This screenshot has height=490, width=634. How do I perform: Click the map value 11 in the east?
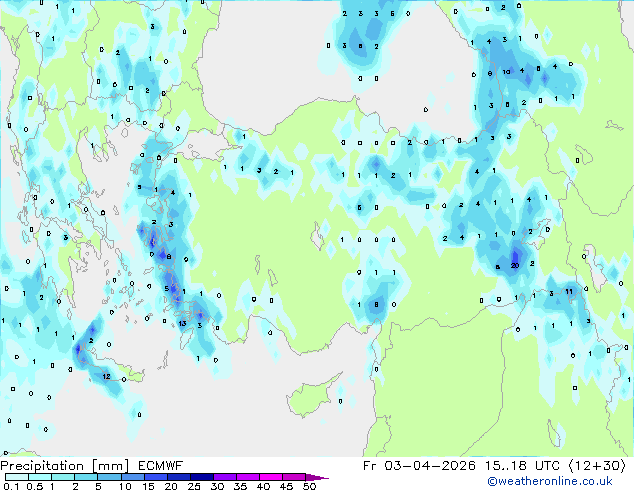pos(569,291)
